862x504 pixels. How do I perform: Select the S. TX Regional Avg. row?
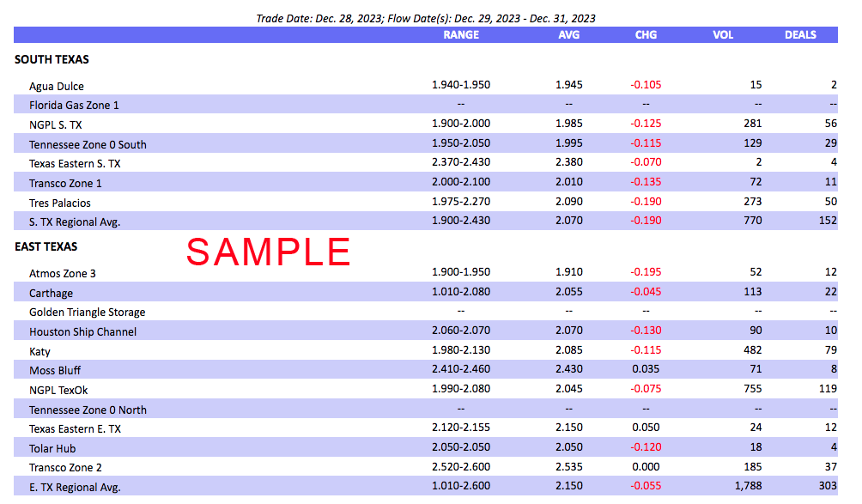[76, 221]
